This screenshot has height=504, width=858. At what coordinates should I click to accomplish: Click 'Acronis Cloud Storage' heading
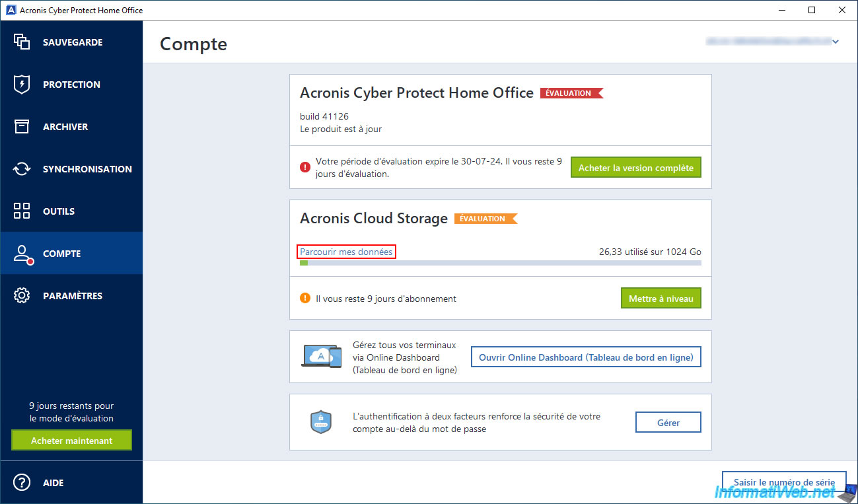(374, 218)
